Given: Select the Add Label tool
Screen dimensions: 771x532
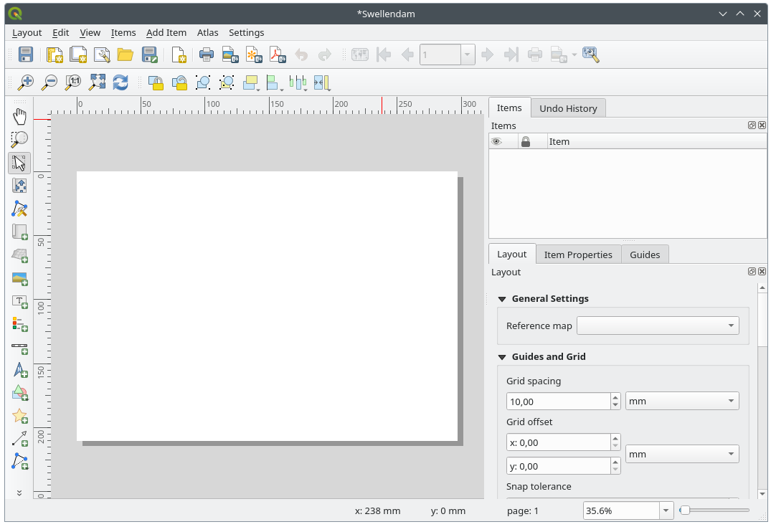Looking at the screenshot, I should point(19,302).
